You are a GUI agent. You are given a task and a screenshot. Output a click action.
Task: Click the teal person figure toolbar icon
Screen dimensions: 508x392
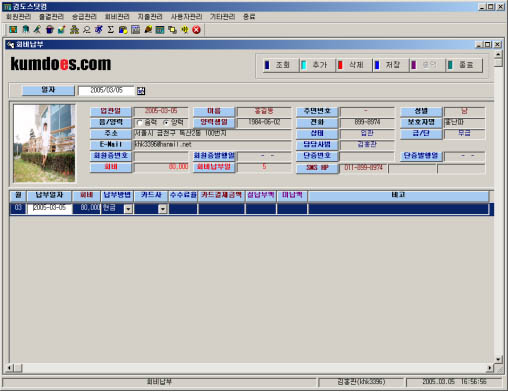[25, 30]
